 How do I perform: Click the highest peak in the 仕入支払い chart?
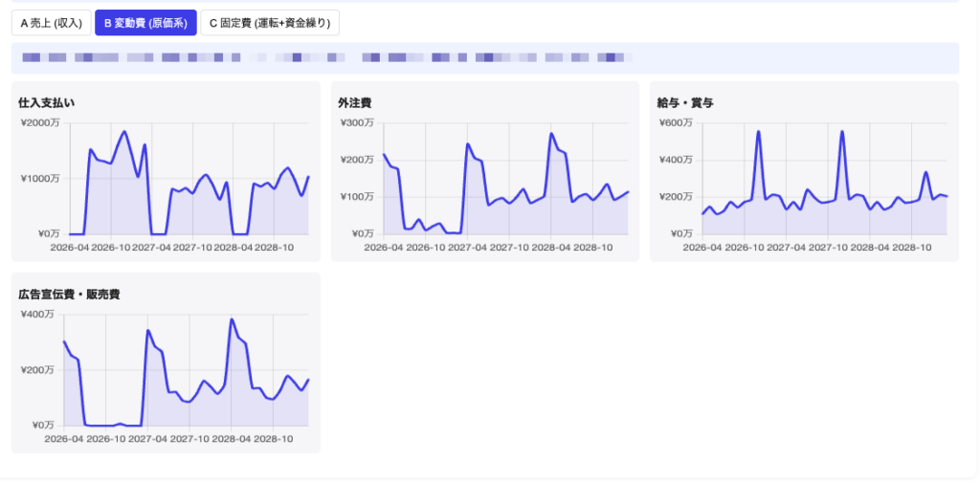123,131
